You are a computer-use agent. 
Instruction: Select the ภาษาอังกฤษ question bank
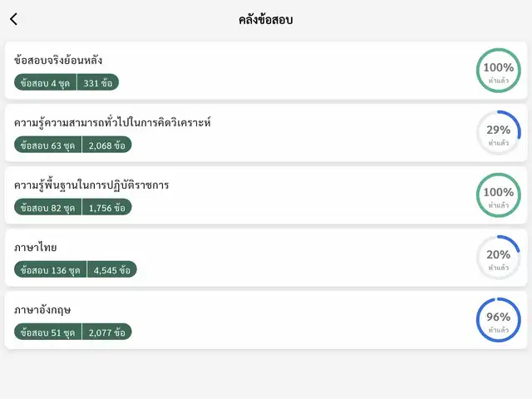tap(42, 309)
